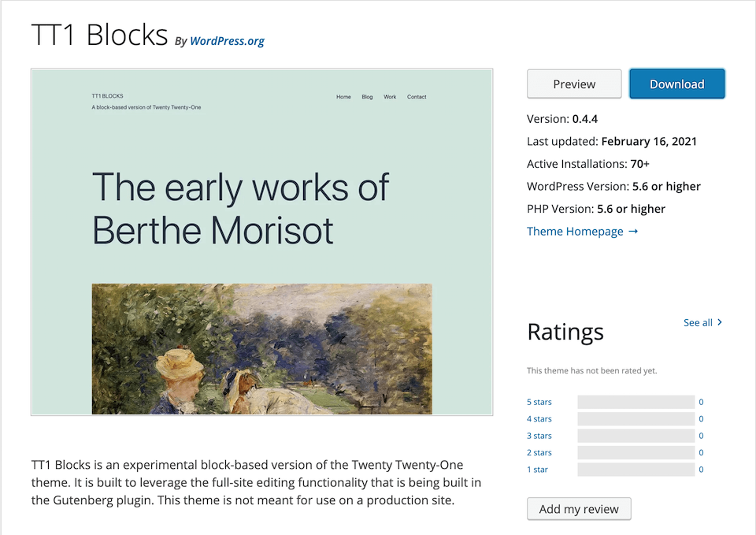Select the 5 stars rating link
The width and height of the screenshot is (756, 535).
(x=539, y=402)
